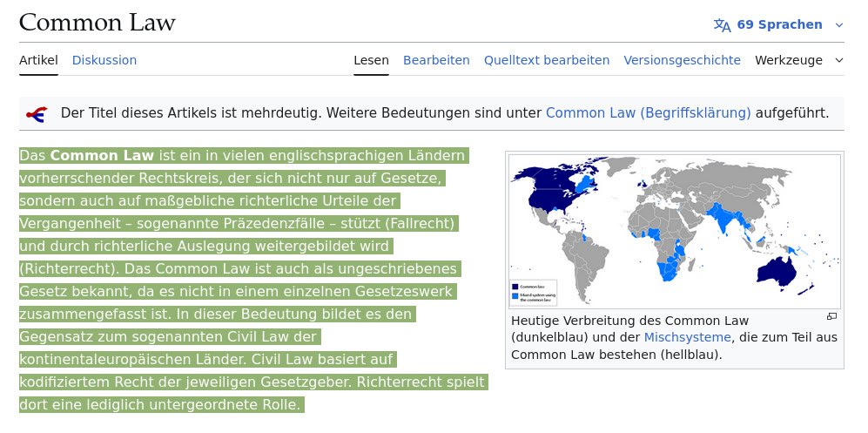View the Versionsgeschichte page history
868x433 pixels.
[682, 60]
